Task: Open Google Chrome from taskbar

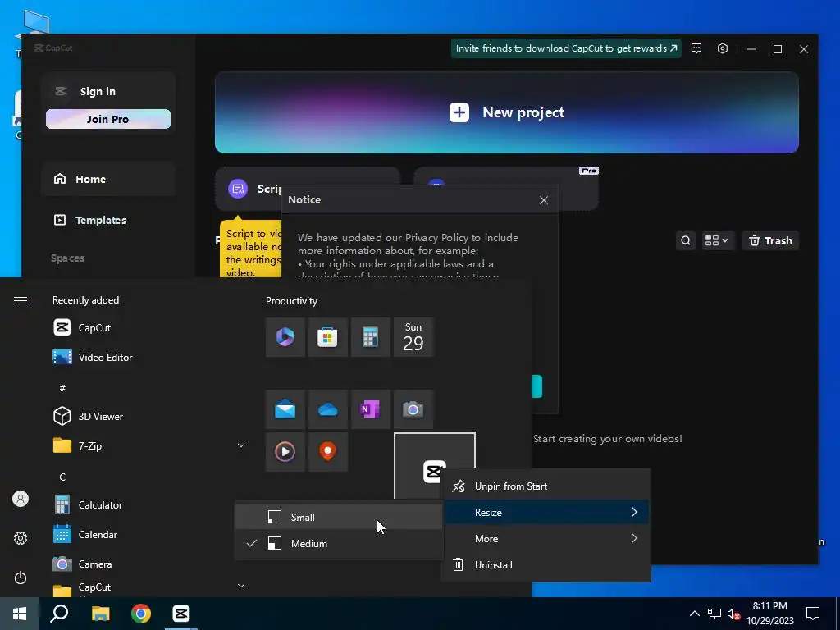Action: (x=141, y=614)
